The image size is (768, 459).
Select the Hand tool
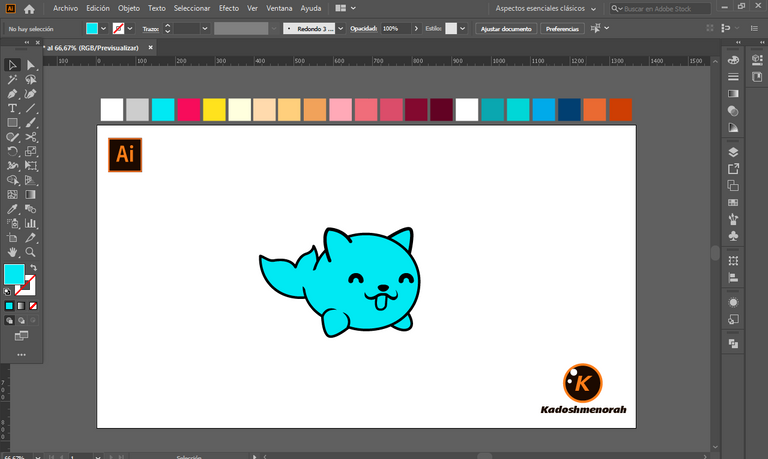click(12, 252)
